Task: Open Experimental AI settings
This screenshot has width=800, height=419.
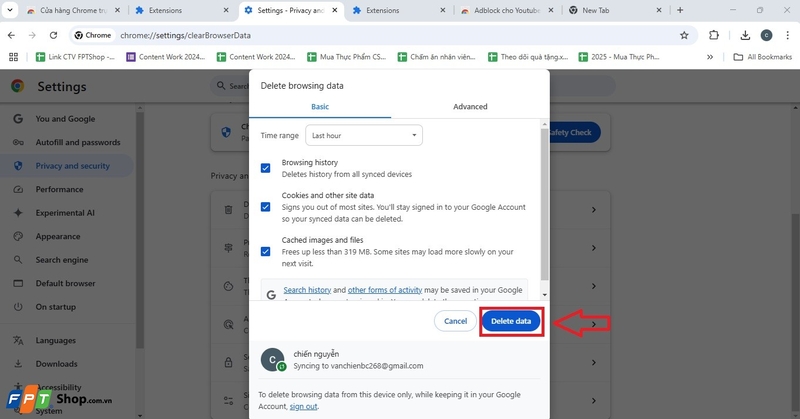Action: (65, 213)
